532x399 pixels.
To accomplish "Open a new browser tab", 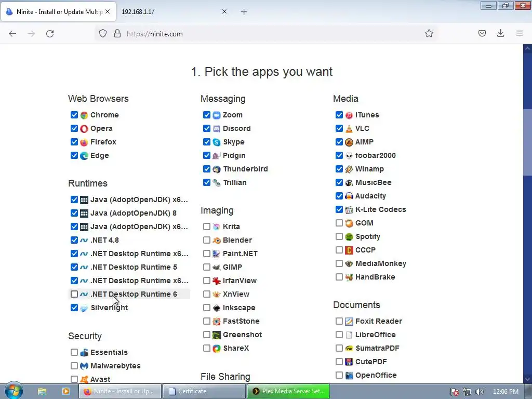I will tap(244, 12).
